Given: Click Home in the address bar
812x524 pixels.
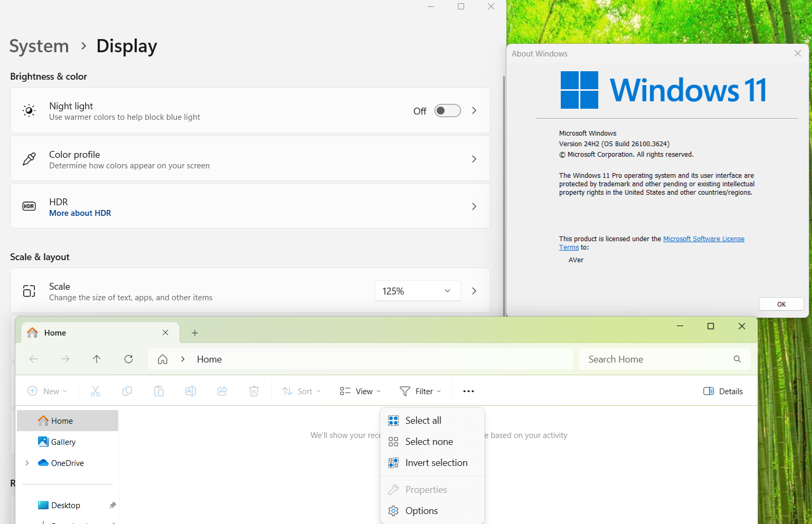Looking at the screenshot, I should 210,359.
